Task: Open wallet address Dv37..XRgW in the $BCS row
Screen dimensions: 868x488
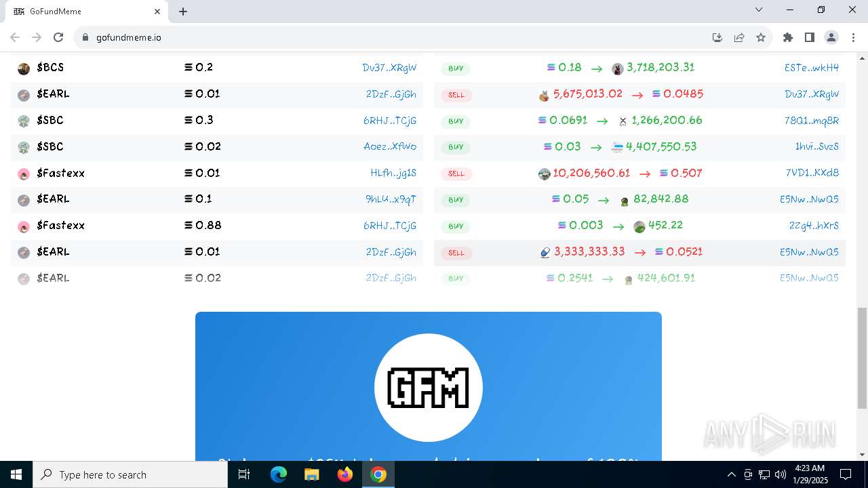Action: coord(389,68)
